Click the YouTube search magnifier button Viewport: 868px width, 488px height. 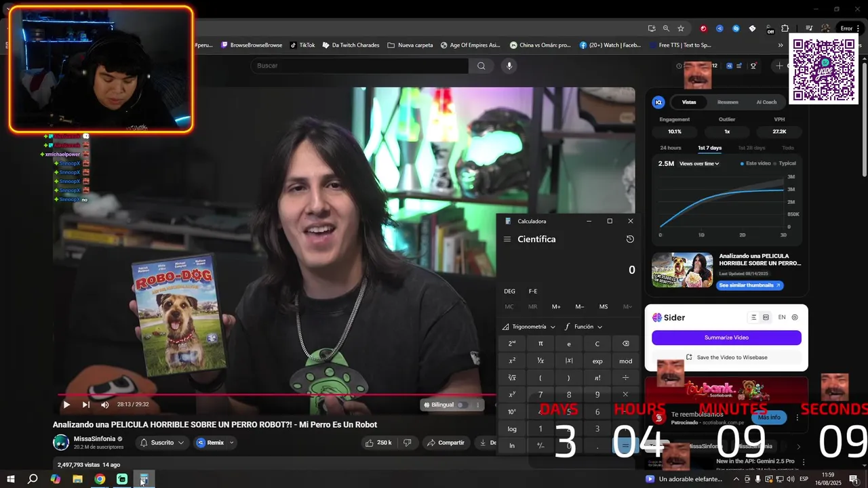481,66
